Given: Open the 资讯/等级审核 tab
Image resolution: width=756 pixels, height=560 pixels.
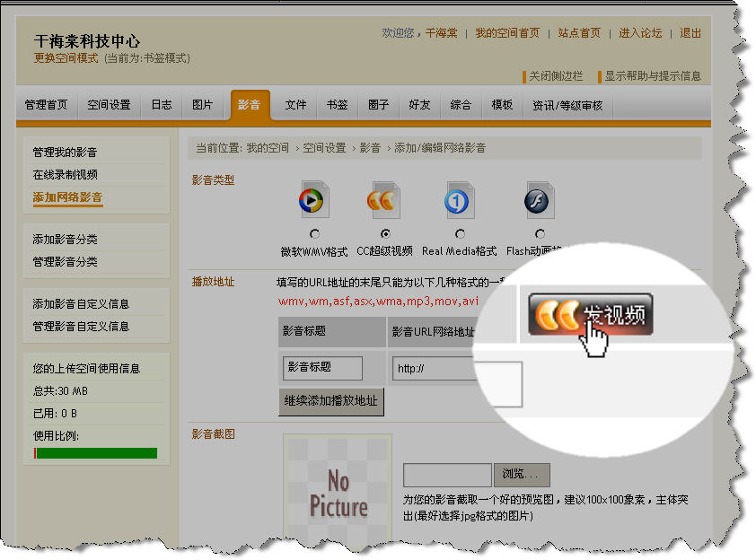Looking at the screenshot, I should 567,105.
